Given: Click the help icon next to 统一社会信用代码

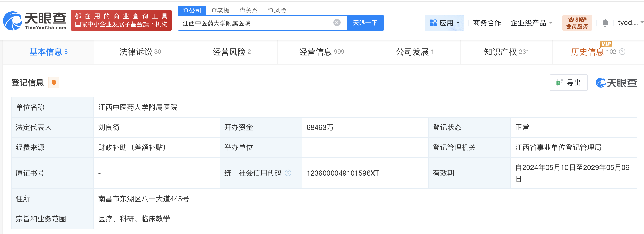Looking at the screenshot, I should tap(288, 173).
